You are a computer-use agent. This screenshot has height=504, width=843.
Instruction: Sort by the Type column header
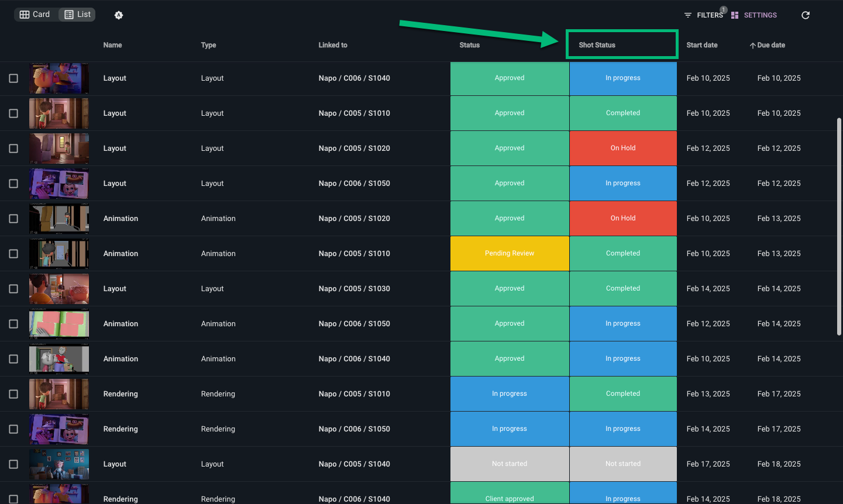coord(208,45)
